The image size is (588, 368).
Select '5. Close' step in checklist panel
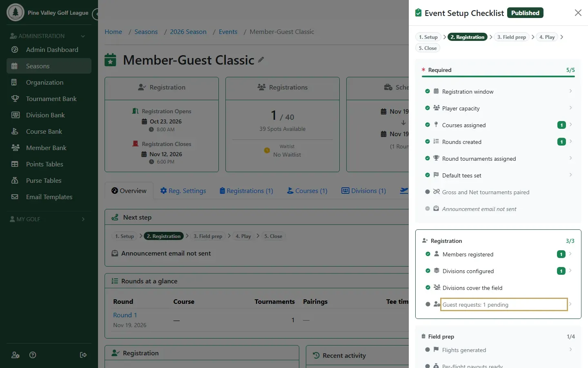click(428, 48)
